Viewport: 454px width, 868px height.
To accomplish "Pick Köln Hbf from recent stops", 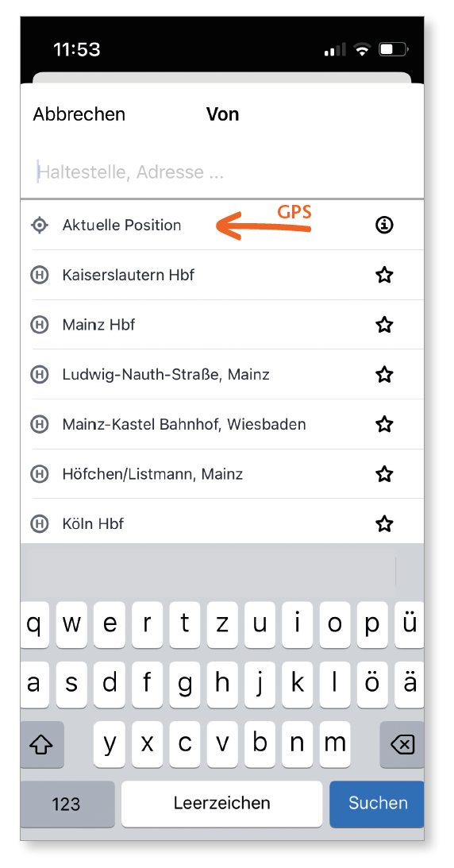I will click(x=222, y=523).
